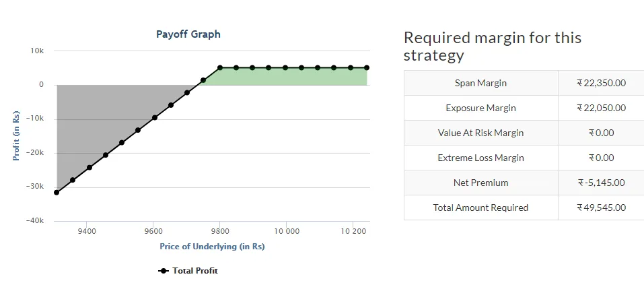644x285 pixels.
Task: Select the Value At Risk Margin label
Action: click(x=480, y=133)
